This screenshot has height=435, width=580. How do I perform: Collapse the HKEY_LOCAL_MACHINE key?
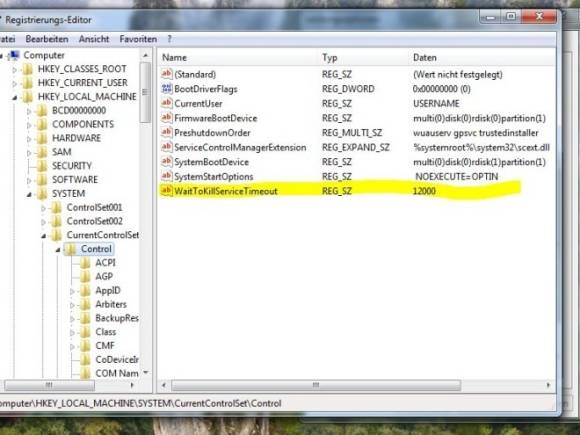coord(14,98)
